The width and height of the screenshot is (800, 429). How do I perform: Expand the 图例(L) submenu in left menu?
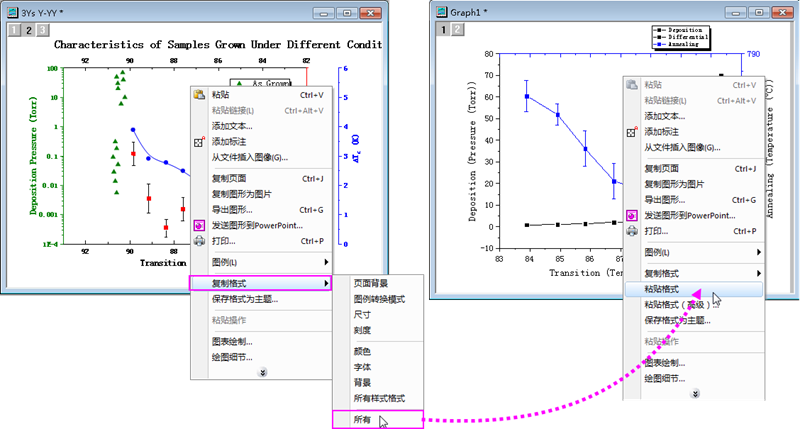click(x=260, y=262)
